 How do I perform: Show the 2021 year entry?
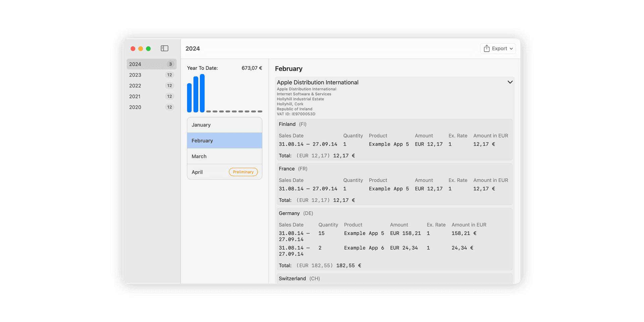tap(151, 96)
